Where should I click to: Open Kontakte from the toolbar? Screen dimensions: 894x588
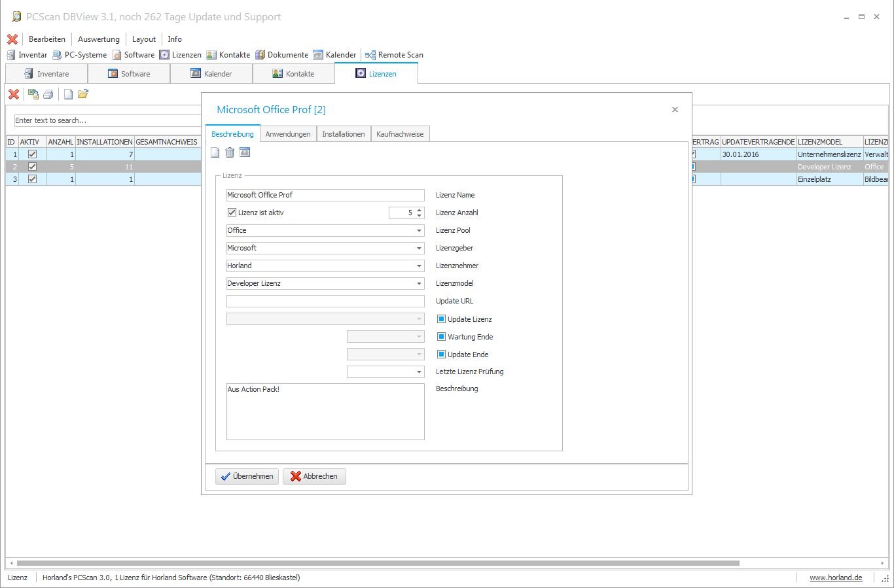[228, 55]
